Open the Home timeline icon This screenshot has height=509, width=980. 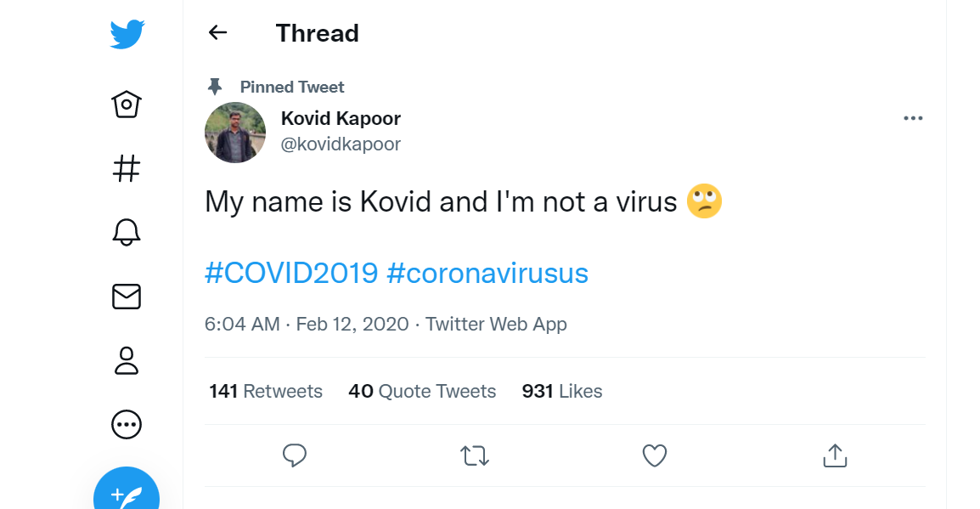pyautogui.click(x=127, y=105)
